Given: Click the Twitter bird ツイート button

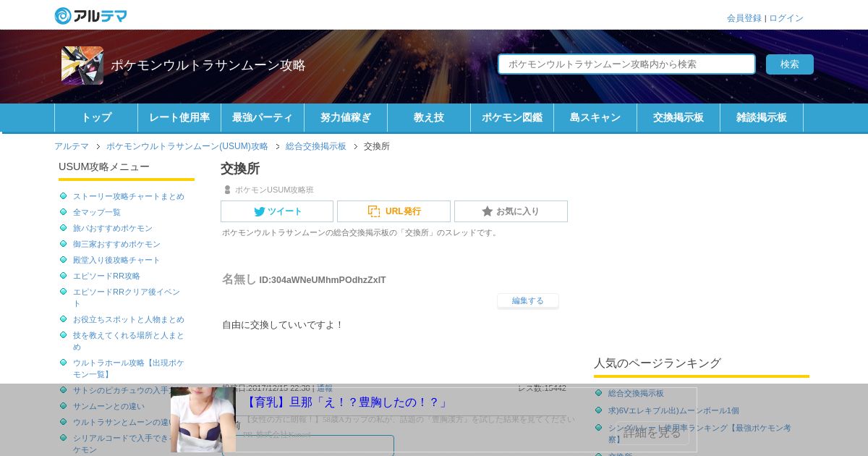Looking at the screenshot, I should 277,211.
